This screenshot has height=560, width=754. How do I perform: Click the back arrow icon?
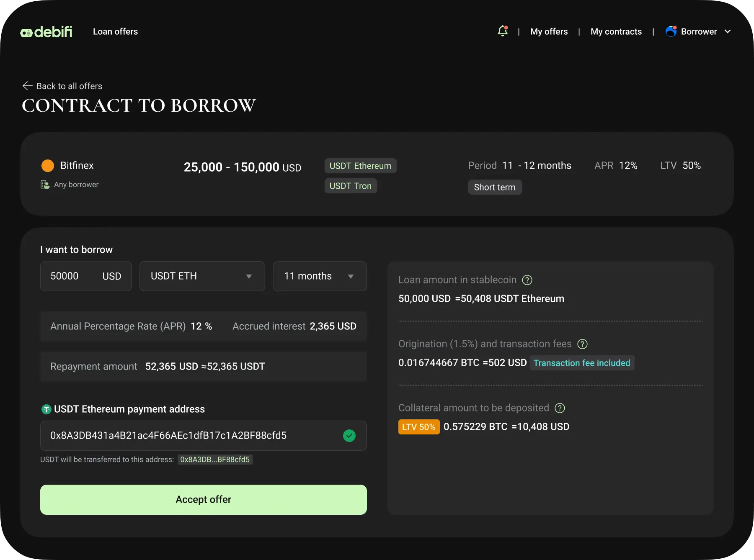point(27,86)
